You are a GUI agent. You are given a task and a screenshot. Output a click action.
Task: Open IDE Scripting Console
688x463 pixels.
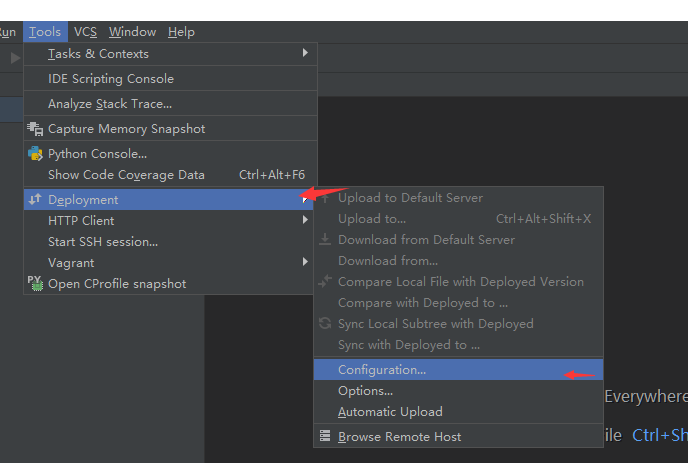coord(170,79)
